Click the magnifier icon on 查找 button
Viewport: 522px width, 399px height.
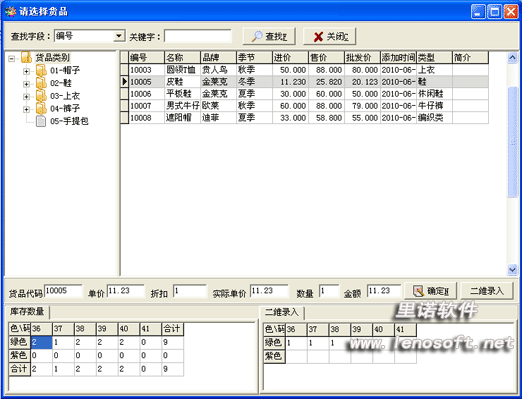coord(257,36)
